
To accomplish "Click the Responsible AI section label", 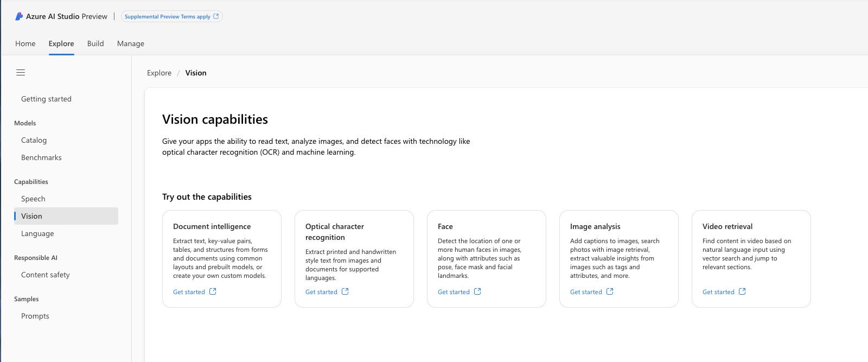I will [x=36, y=258].
